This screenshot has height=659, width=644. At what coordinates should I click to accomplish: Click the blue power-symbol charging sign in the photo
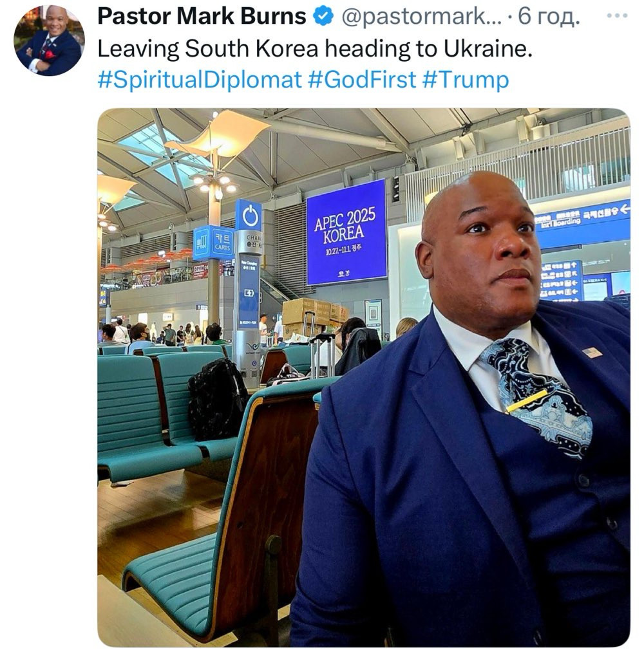click(x=249, y=215)
